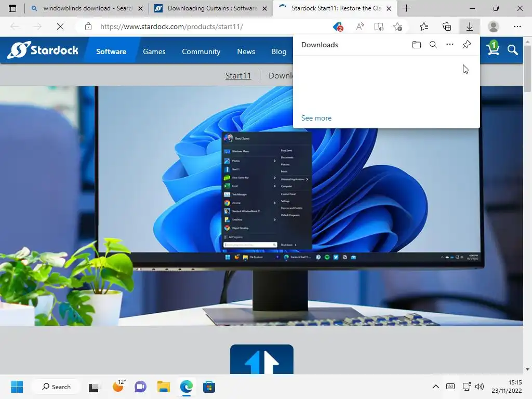
Task: Activate Read aloud icon
Action: [x=360, y=26]
